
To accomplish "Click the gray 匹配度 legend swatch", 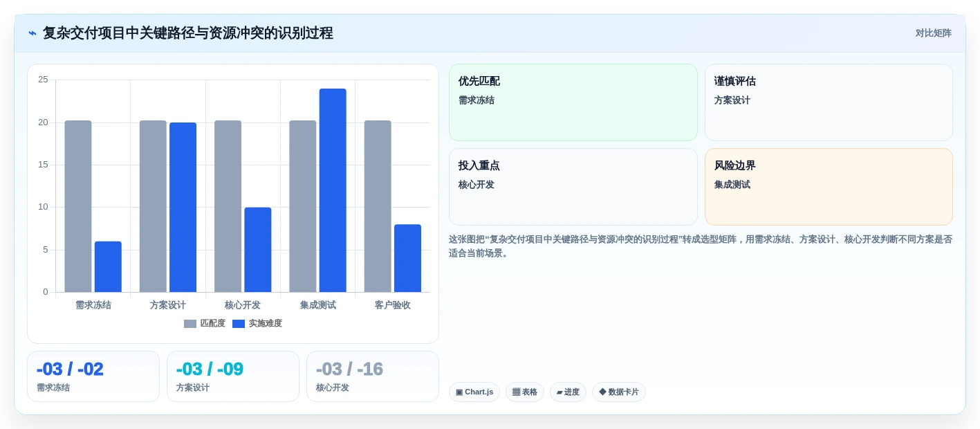I will click(190, 324).
